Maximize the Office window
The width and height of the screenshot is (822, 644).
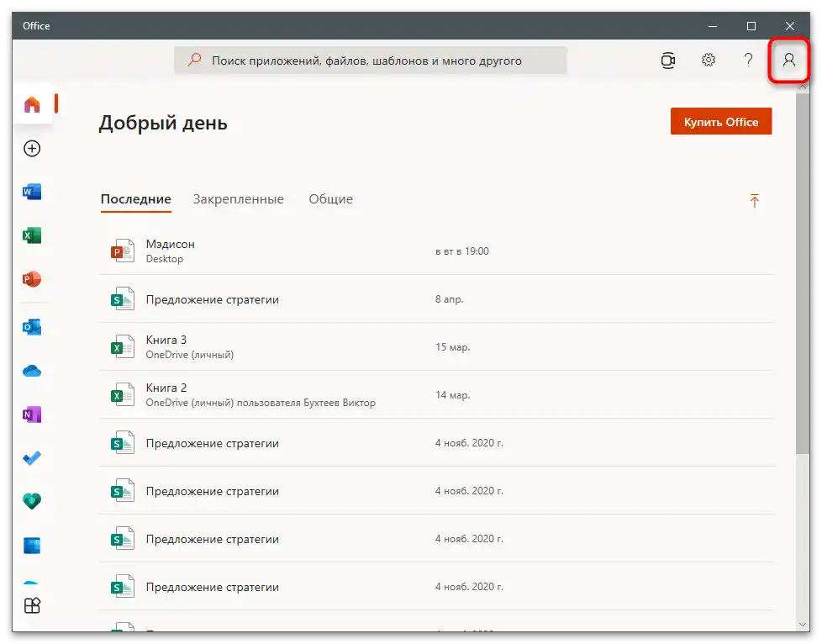click(x=751, y=26)
